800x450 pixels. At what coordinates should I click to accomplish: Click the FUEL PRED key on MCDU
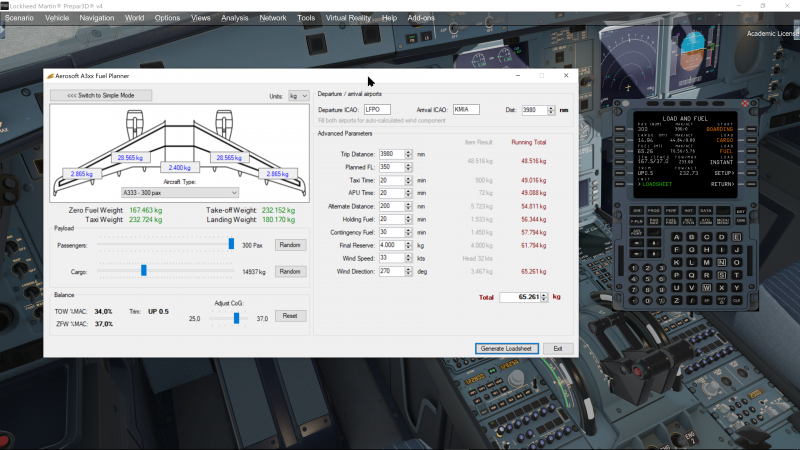(x=671, y=221)
